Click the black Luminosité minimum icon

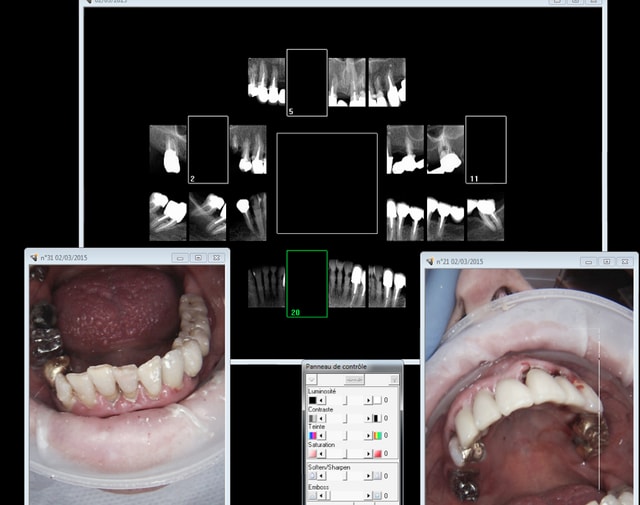pos(312,400)
